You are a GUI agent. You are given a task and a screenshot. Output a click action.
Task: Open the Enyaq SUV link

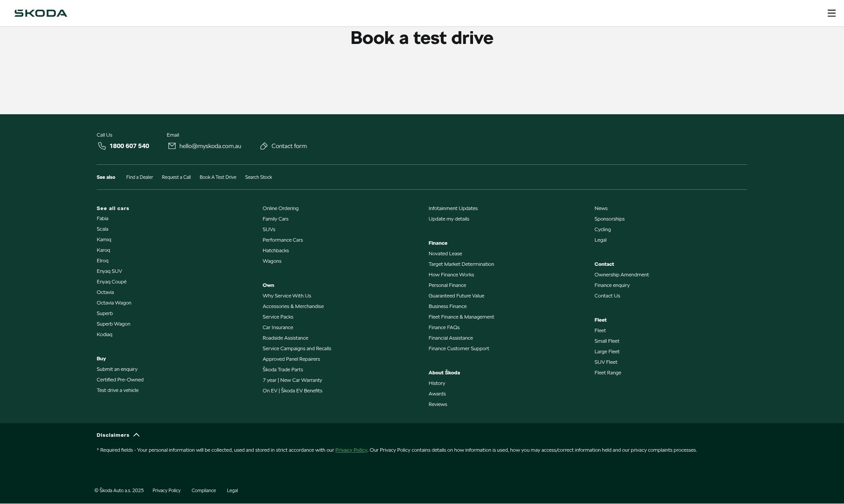[x=109, y=272]
